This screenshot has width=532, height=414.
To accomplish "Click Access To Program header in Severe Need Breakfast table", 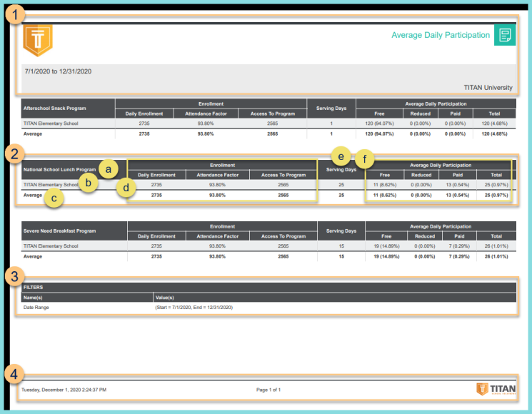I will pos(283,236).
